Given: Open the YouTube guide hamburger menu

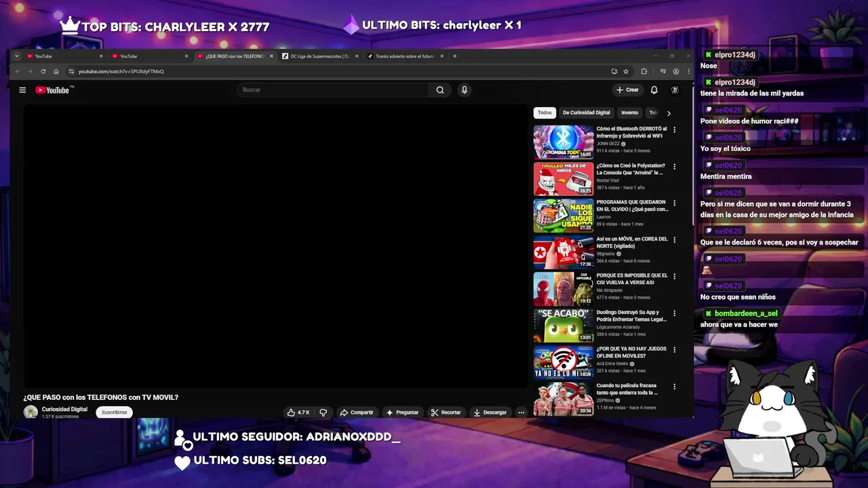Looking at the screenshot, I should (22, 89).
